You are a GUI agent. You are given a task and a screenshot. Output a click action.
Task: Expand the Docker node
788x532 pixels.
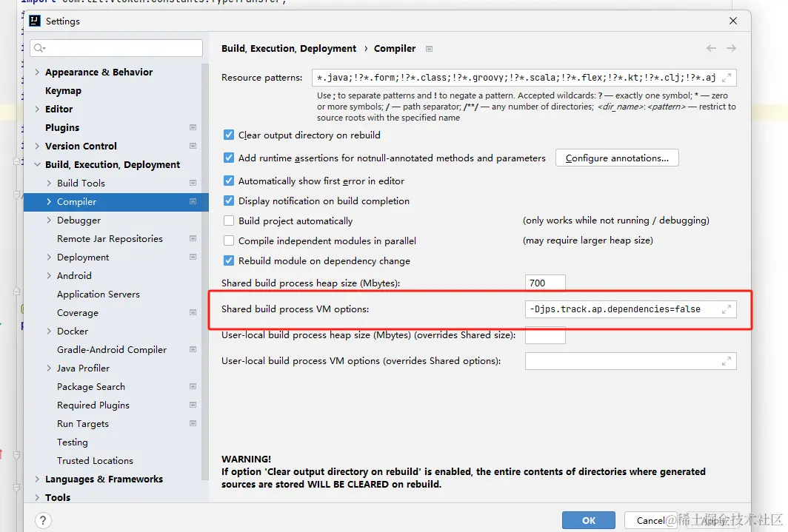[x=49, y=331]
